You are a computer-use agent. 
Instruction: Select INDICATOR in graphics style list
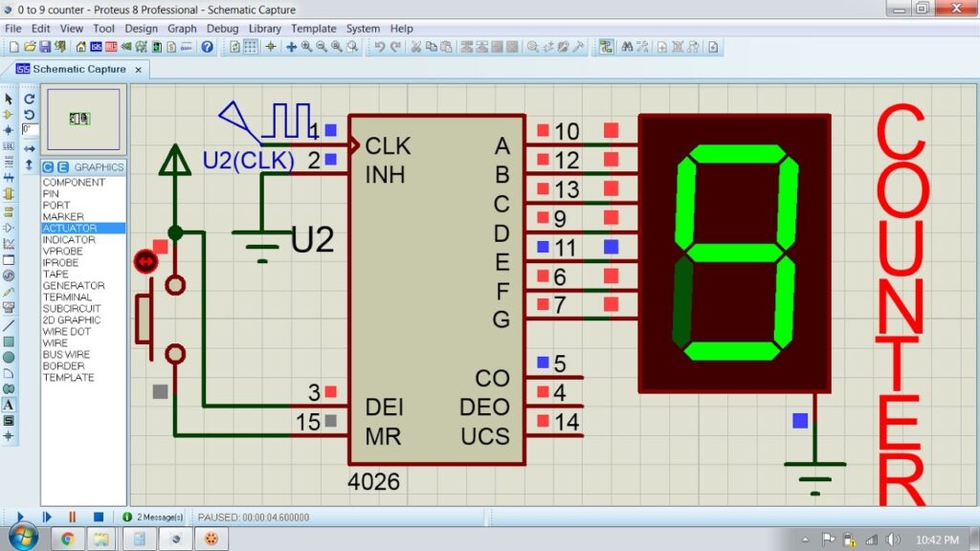point(69,240)
